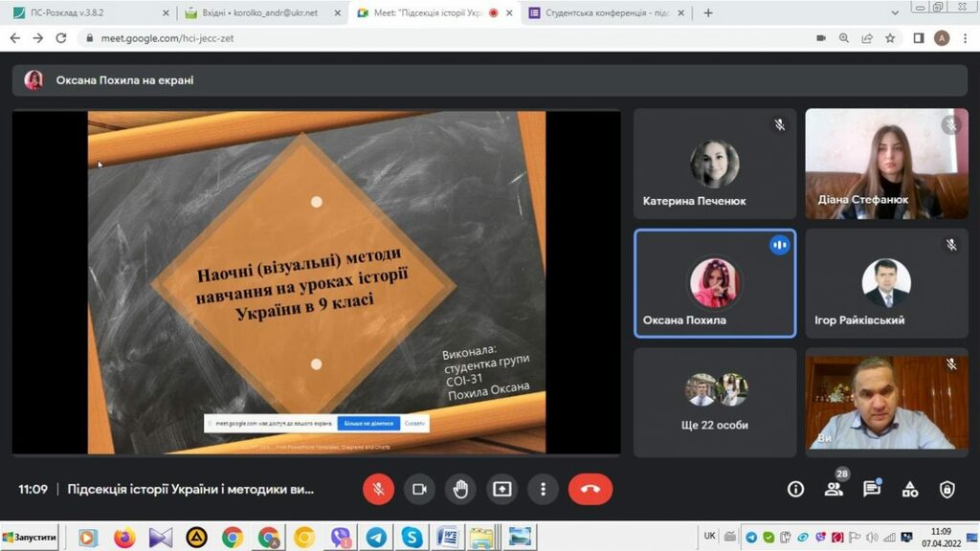The height and width of the screenshot is (551, 980).
Task: Open host controls shield icon
Action: 947,489
